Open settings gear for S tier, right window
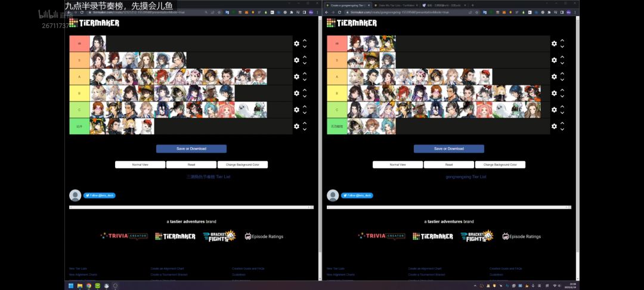The width and height of the screenshot is (644, 290). [x=554, y=60]
